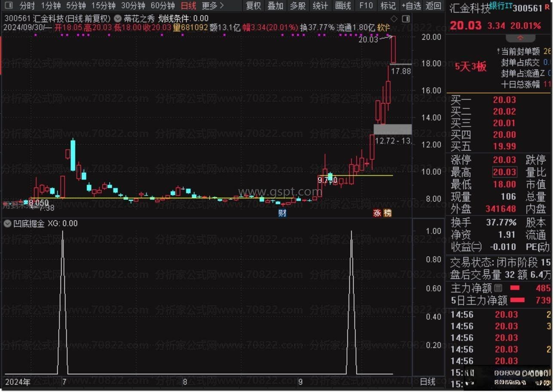
Task: Click the 净资 value 1.91
Action: click(507, 235)
